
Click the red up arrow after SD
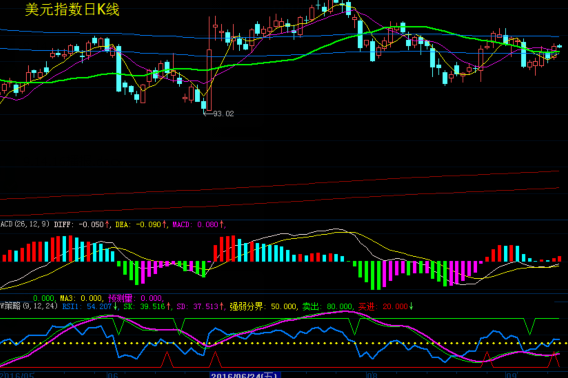(x=221, y=307)
